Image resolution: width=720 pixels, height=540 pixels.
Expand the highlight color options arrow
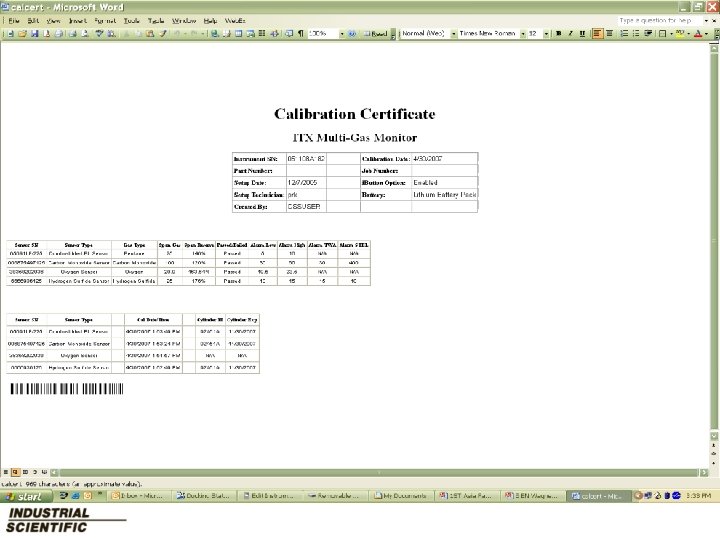point(688,34)
